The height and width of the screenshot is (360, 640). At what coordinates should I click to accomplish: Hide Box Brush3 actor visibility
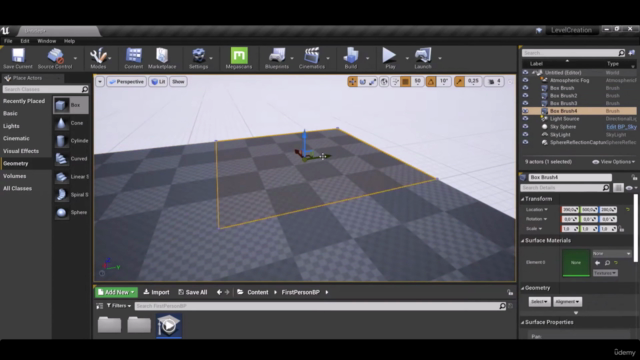pos(525,103)
